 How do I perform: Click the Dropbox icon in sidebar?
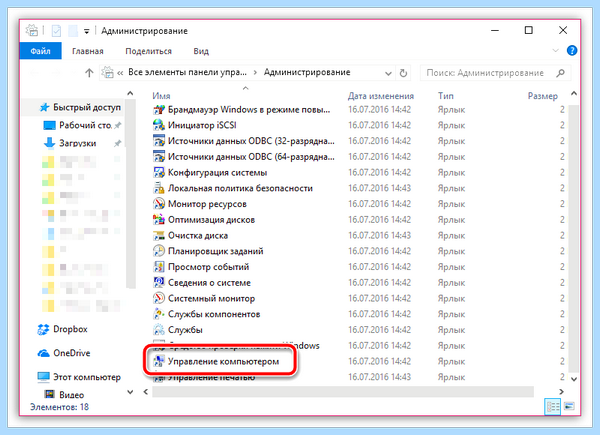[x=43, y=329]
